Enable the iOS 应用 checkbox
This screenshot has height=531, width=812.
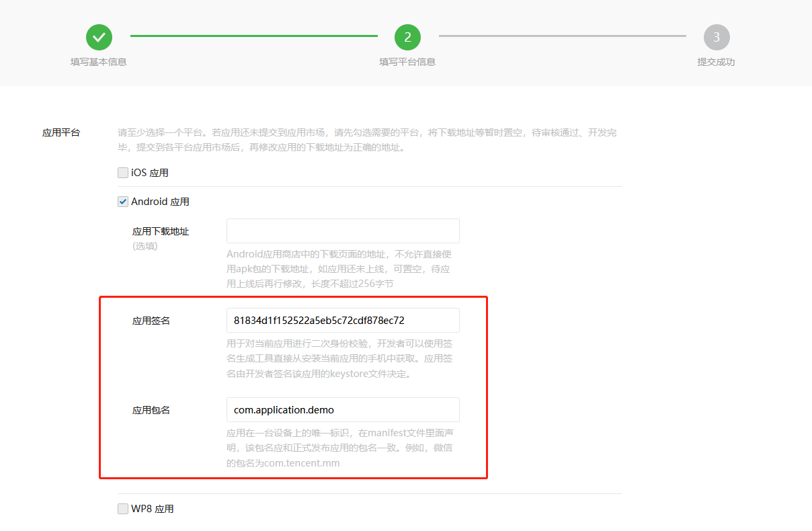coord(123,173)
